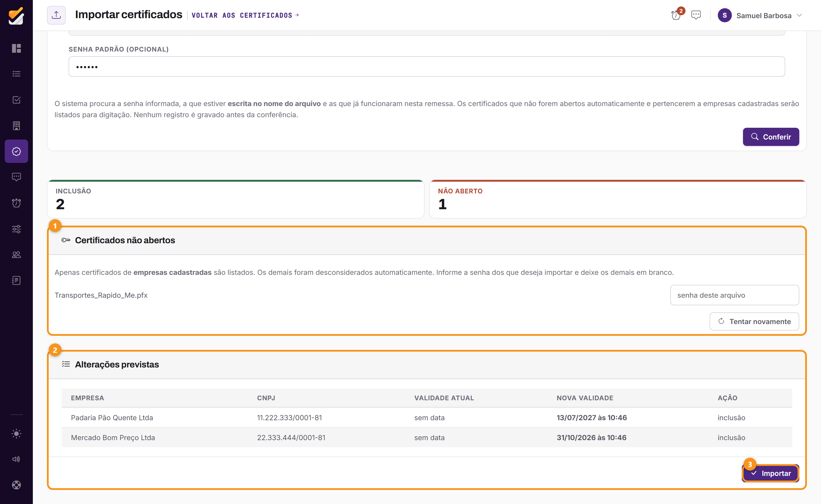Toggle the sound speaker icon in the sidebar
Viewport: 821px width, 504px height.
pyautogui.click(x=16, y=459)
